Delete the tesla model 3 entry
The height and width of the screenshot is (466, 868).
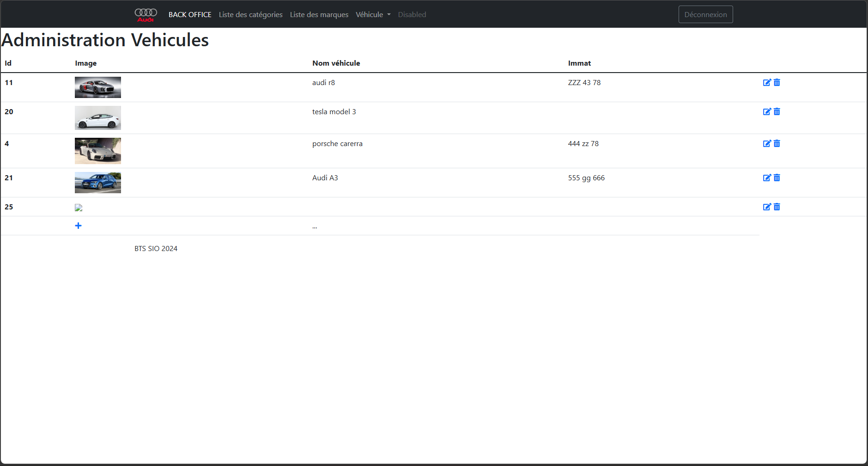click(x=777, y=111)
